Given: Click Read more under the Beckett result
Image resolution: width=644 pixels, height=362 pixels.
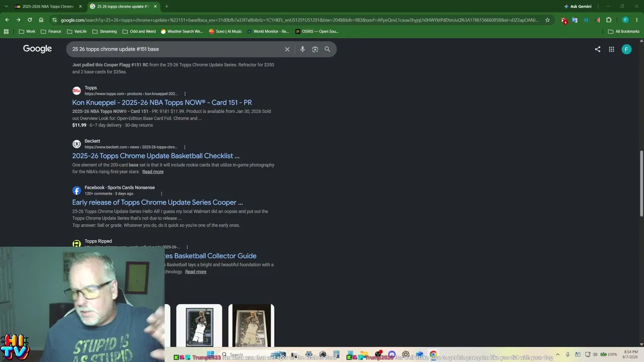Looking at the screenshot, I should [153, 172].
